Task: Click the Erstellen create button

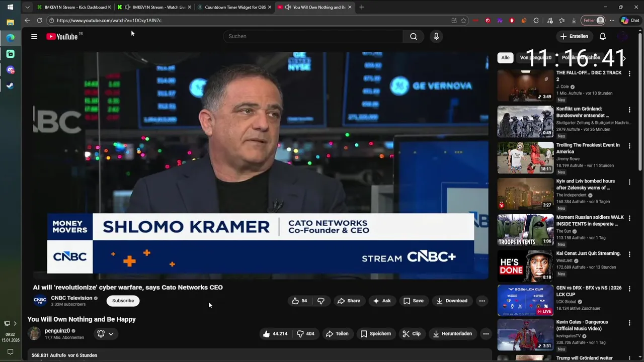Action: coord(574,36)
